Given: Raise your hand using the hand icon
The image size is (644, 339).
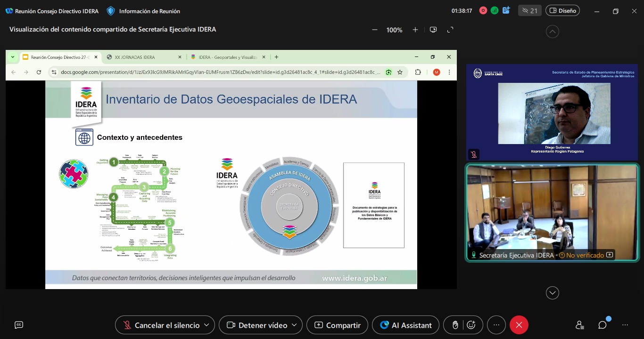Looking at the screenshot, I should click(x=455, y=325).
